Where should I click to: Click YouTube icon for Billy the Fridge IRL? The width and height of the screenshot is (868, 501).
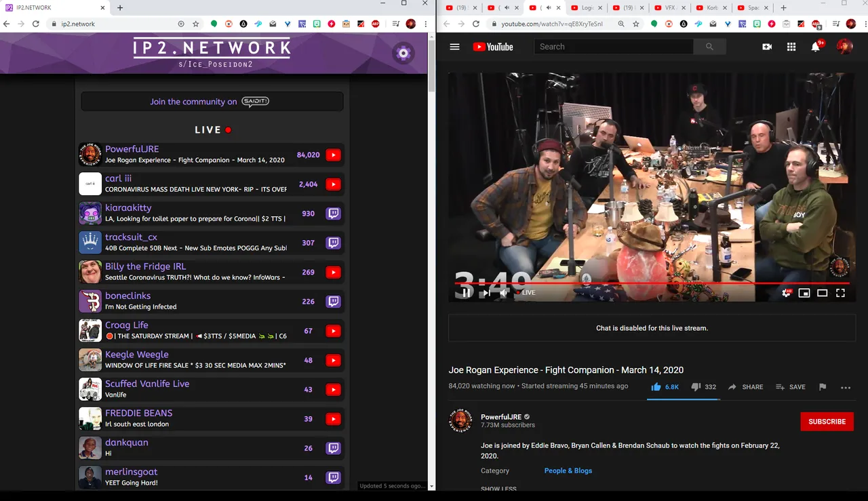333,272
